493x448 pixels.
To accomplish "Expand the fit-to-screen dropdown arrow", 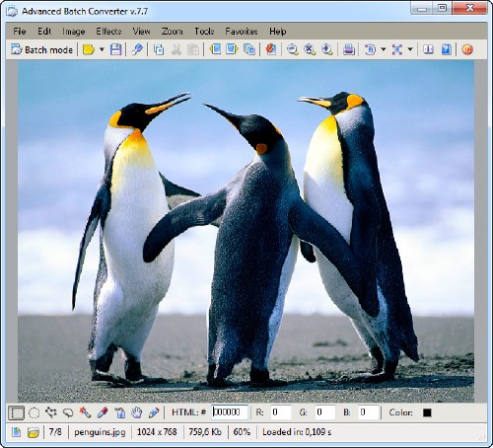I will (x=410, y=49).
